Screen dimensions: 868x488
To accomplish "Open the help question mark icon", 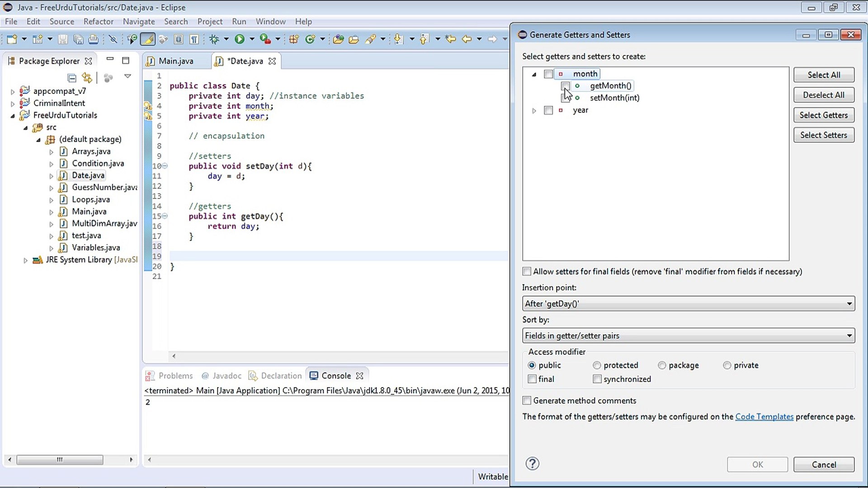I will (532, 464).
